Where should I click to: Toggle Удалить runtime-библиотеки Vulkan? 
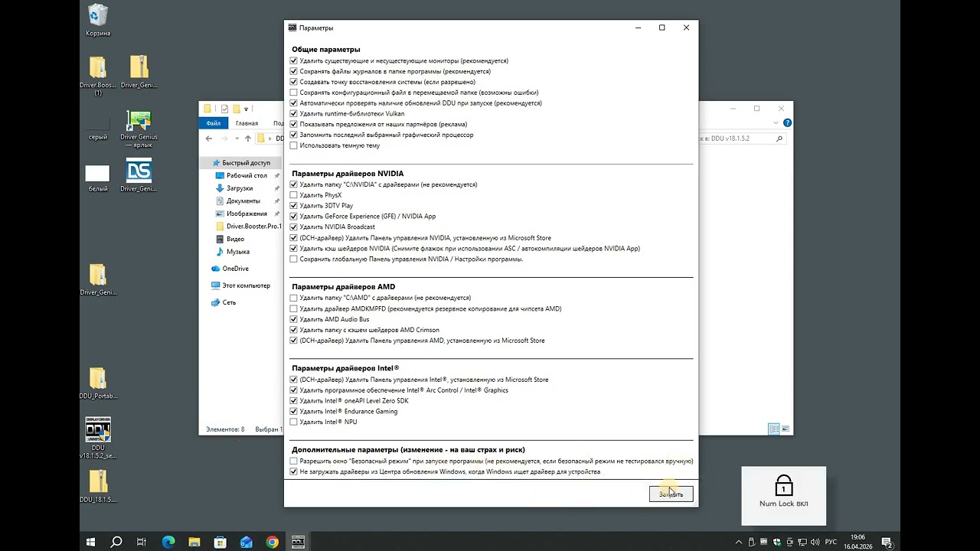(294, 113)
